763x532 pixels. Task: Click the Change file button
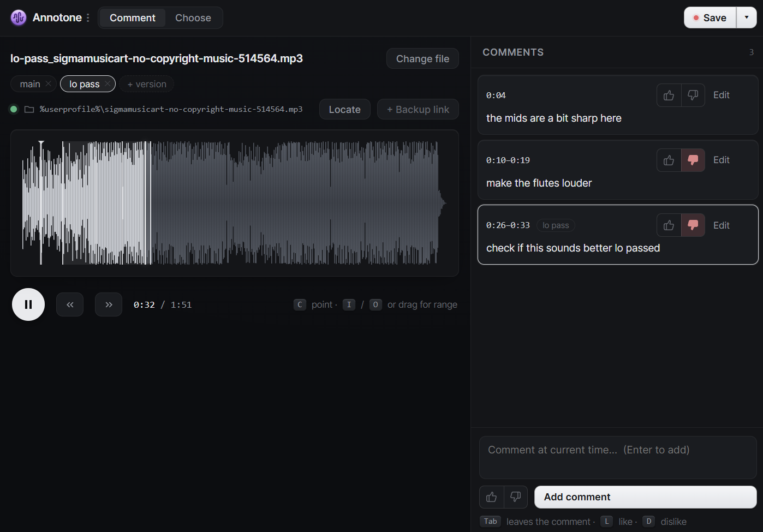422,58
